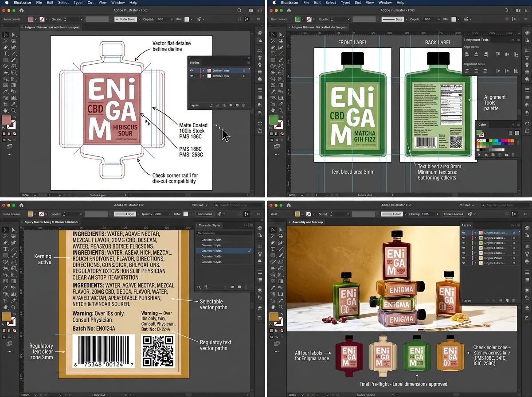532x397 pixels.
Task: Click the Home icon in Hibiscus dieline window
Action: tap(21, 10)
